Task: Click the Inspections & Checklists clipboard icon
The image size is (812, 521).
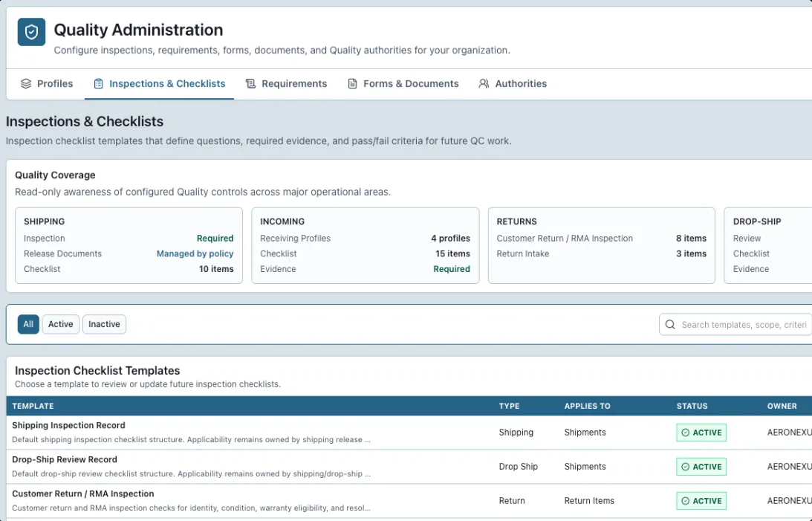Action: pyautogui.click(x=98, y=83)
